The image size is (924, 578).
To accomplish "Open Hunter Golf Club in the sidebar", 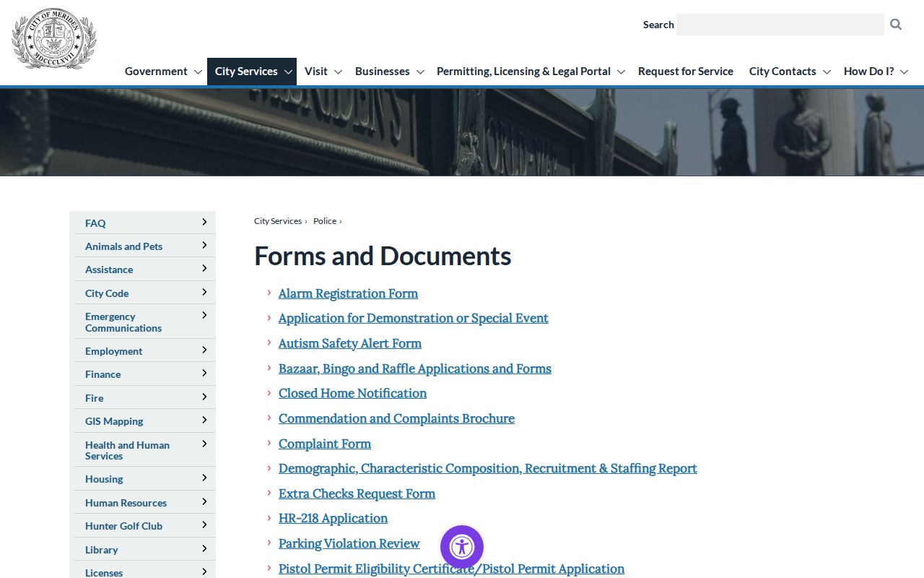I will 123,526.
